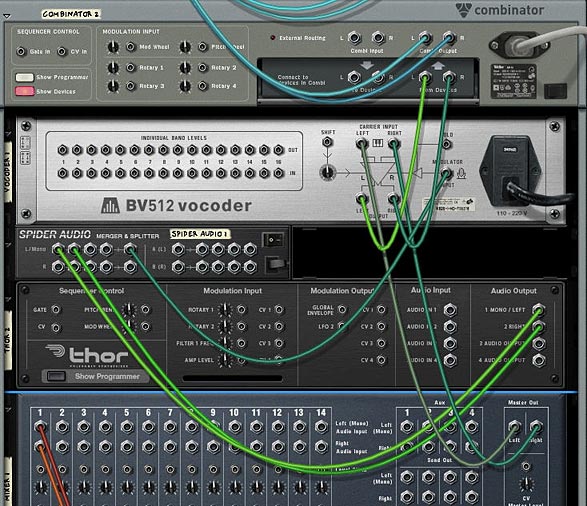Click Thor's Audio In 1 jack
This screenshot has height=506, width=587.
tap(450, 310)
